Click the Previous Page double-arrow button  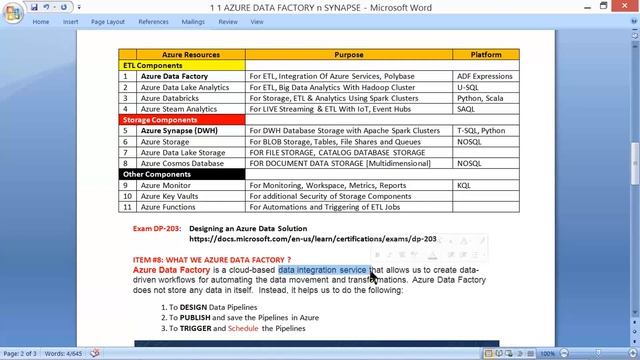pos(635,322)
